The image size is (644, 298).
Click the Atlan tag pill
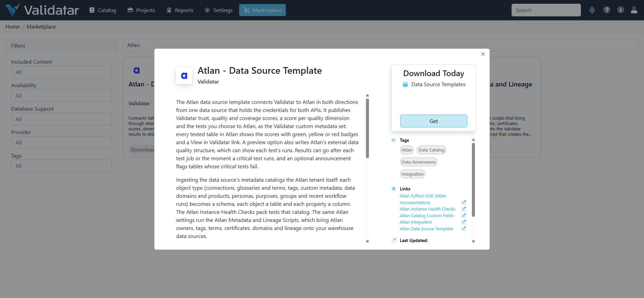click(407, 150)
